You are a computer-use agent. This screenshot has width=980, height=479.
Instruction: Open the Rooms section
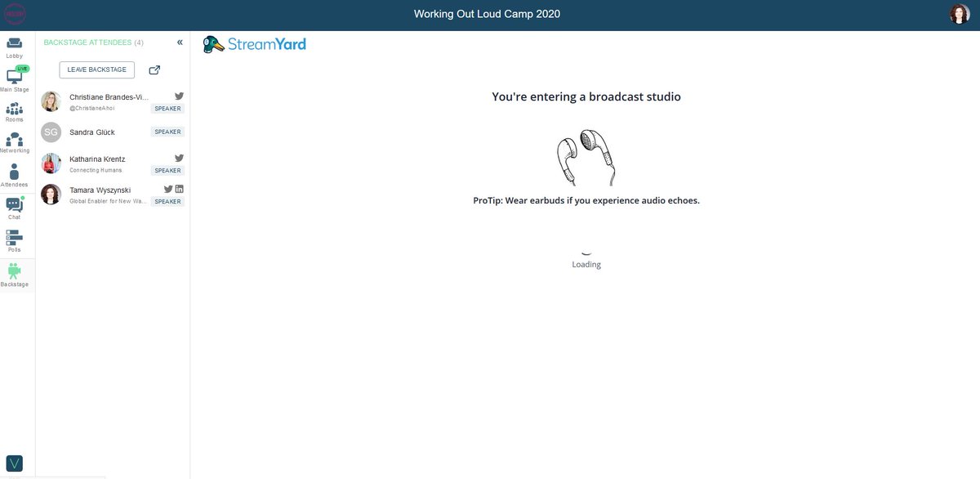[x=15, y=112]
